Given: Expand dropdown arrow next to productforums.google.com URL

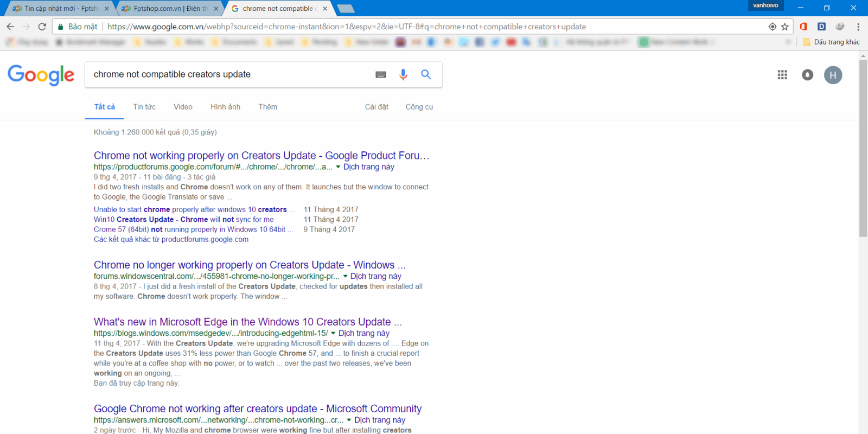Looking at the screenshot, I should click(x=338, y=167).
